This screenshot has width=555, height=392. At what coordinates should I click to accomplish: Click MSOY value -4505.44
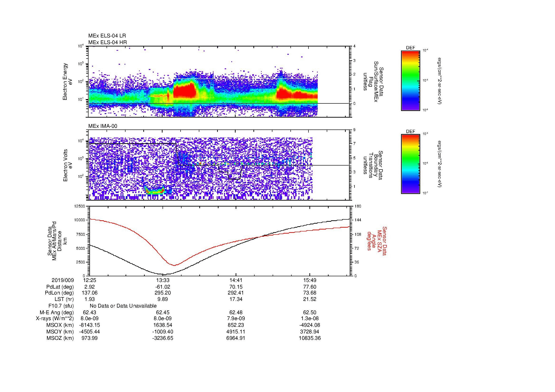pyautogui.click(x=89, y=332)
